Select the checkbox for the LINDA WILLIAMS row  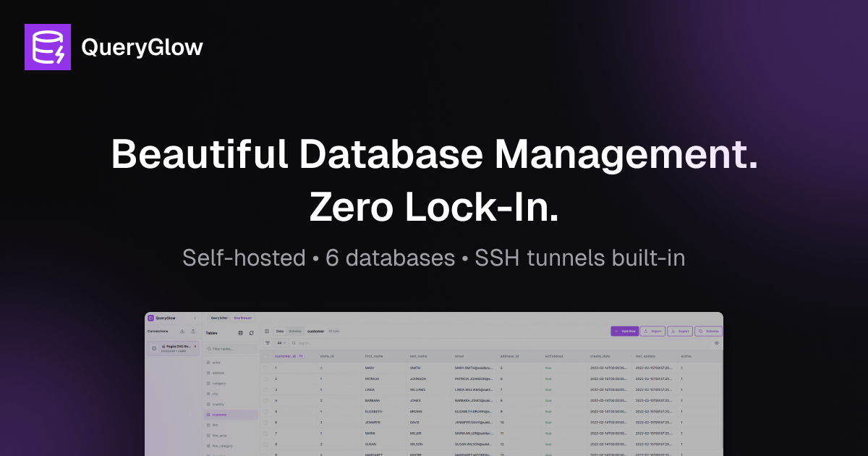point(265,389)
